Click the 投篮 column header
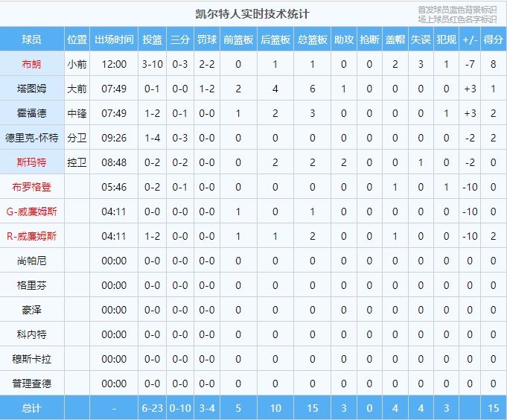 [x=152, y=39]
